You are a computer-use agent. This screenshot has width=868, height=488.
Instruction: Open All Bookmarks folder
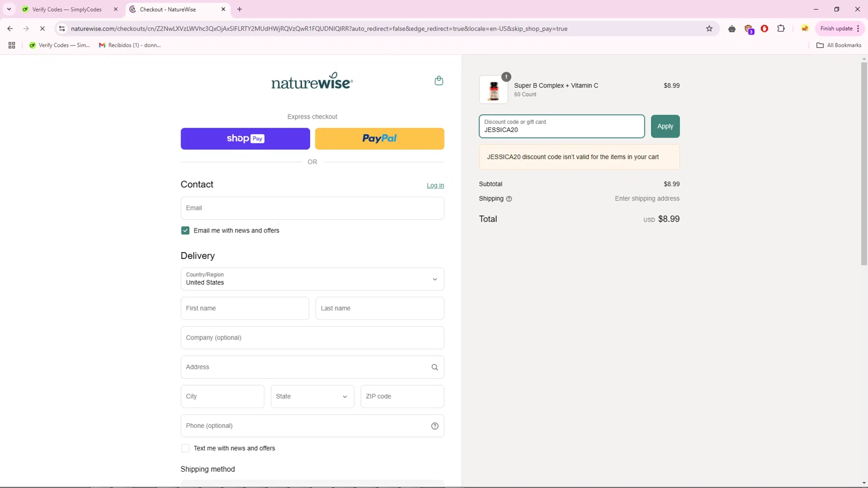click(x=838, y=45)
